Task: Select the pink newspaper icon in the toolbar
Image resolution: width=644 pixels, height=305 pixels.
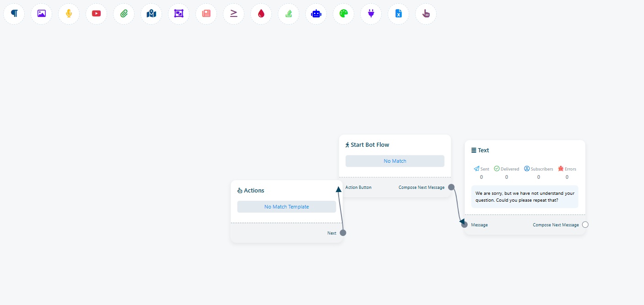Action: (x=206, y=14)
